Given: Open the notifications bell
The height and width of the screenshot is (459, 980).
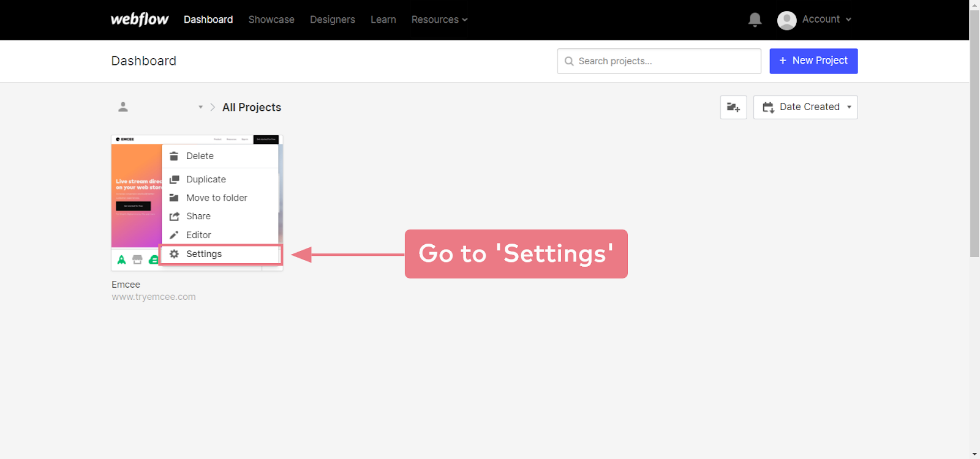Looking at the screenshot, I should point(755,20).
